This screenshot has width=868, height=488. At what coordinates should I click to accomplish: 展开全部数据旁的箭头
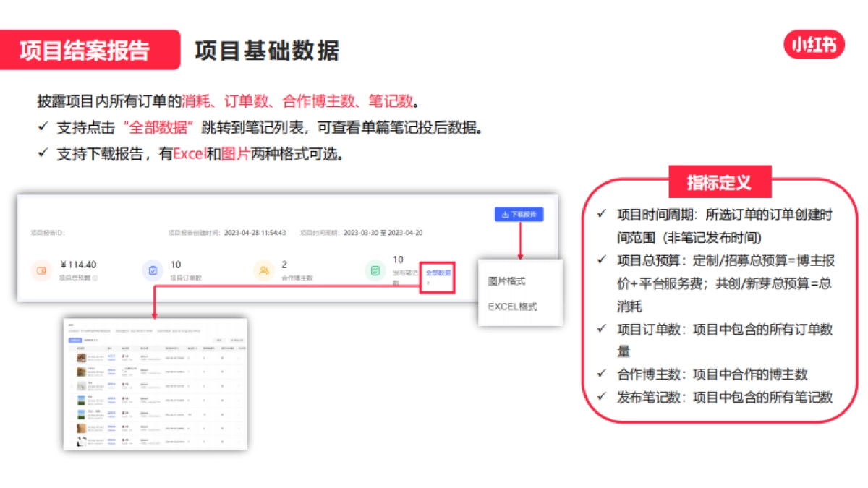pos(428,282)
